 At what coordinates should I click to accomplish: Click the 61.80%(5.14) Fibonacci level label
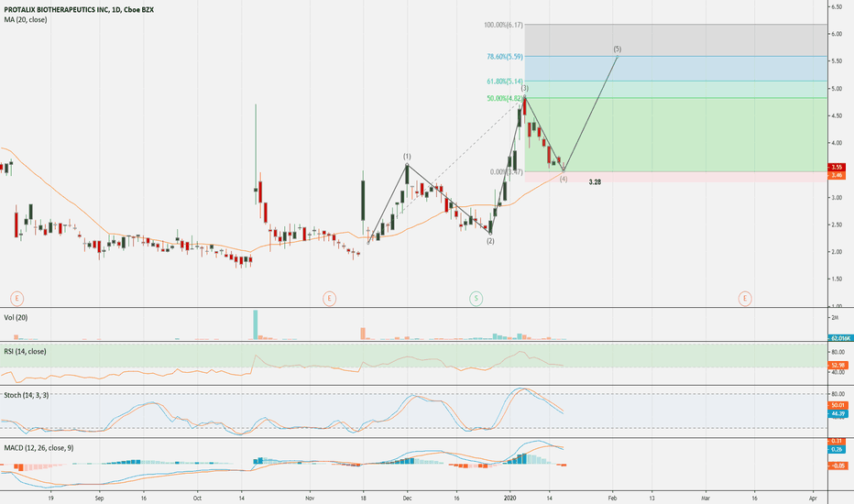(505, 82)
